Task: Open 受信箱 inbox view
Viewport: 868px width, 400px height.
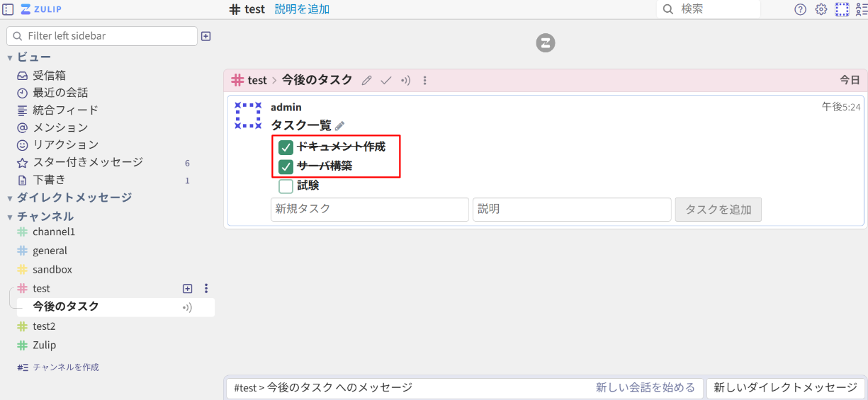Action: (49, 75)
